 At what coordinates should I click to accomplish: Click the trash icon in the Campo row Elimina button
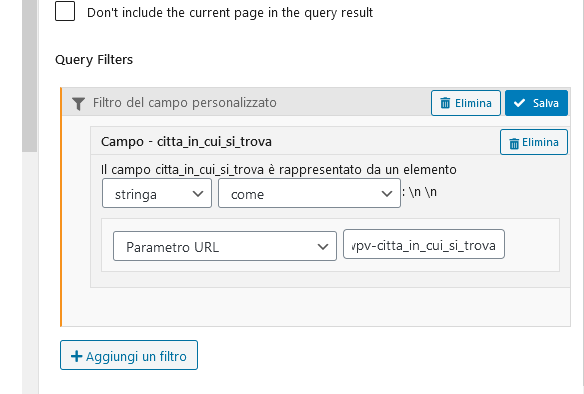click(514, 143)
